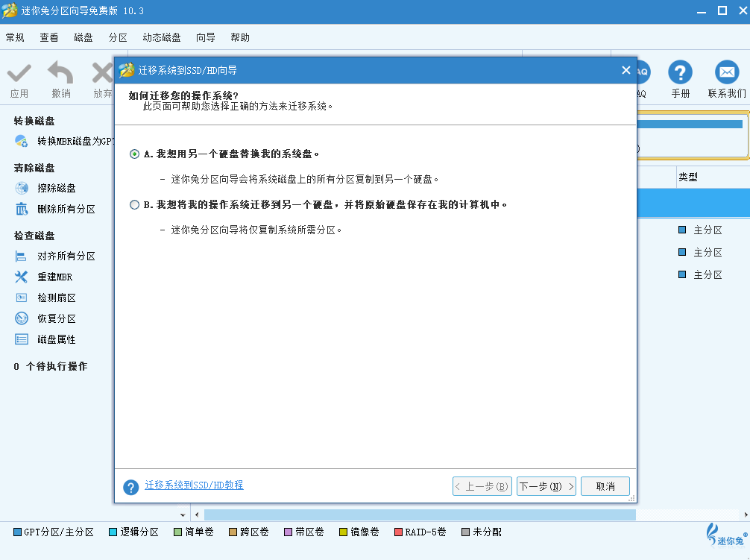Click the Contact Us (联系我们) envelope icon

coord(726,73)
